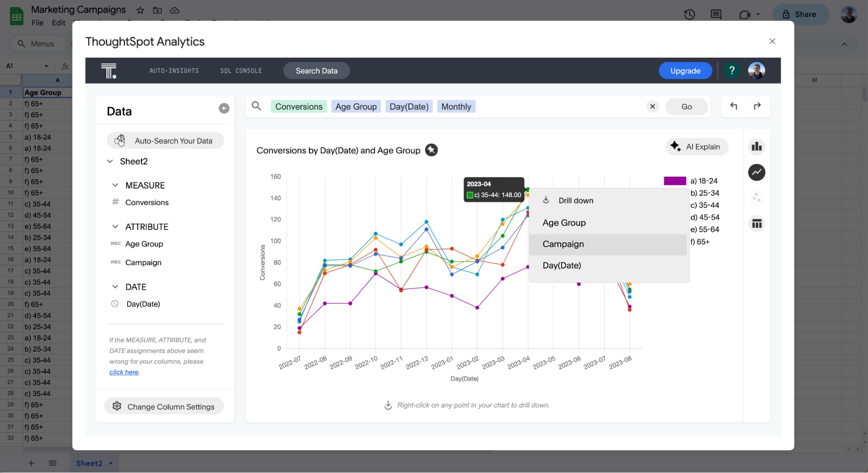Open the help question mark icon
The image size is (868, 473).
pyautogui.click(x=732, y=70)
